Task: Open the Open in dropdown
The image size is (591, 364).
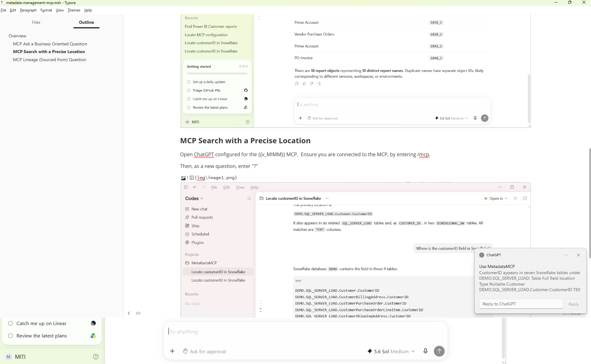Action: pos(496,198)
